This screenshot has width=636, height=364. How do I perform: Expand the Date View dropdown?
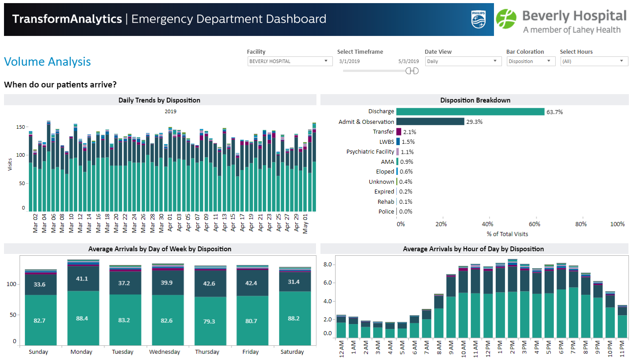463,61
